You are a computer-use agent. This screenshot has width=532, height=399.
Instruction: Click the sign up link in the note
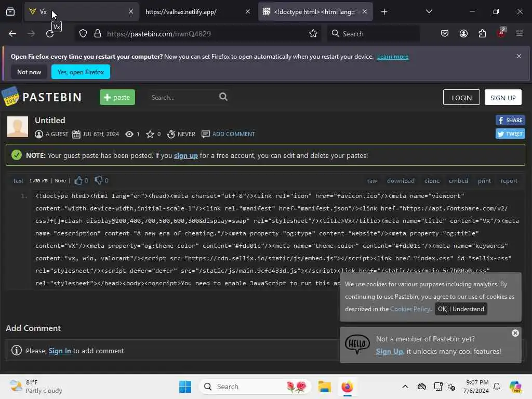pyautogui.click(x=185, y=156)
